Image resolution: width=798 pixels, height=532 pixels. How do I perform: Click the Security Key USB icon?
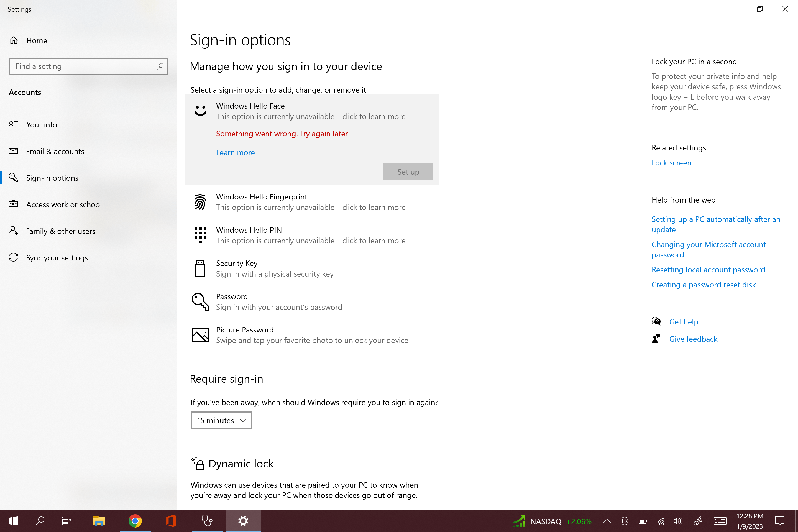[x=200, y=268]
